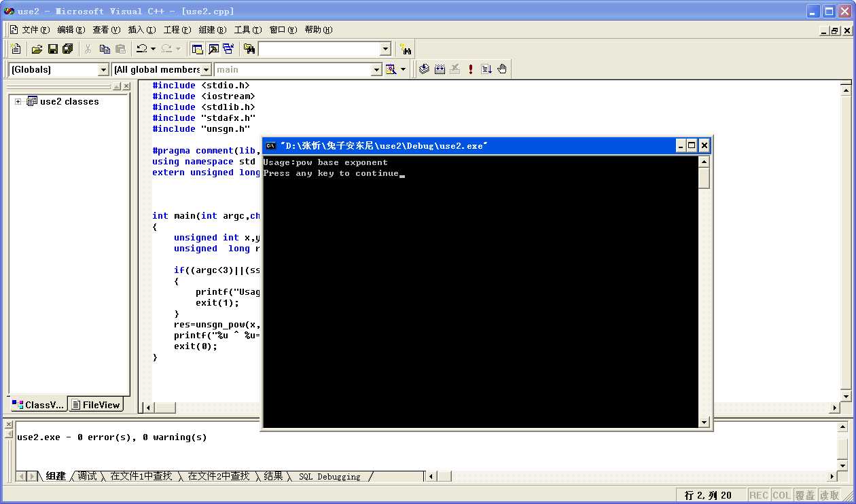Image resolution: width=856 pixels, height=504 pixels.
Task: Click the editor vertical scrollbar down arrow
Action: [x=846, y=396]
